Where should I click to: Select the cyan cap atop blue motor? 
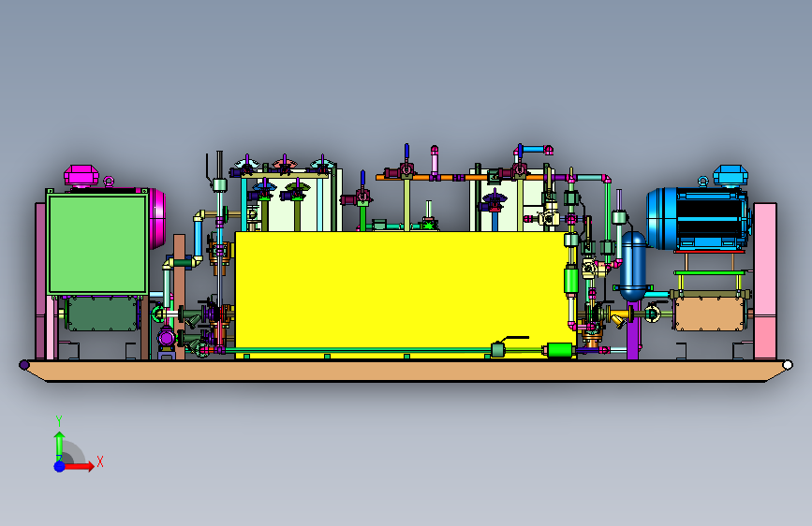click(731, 176)
